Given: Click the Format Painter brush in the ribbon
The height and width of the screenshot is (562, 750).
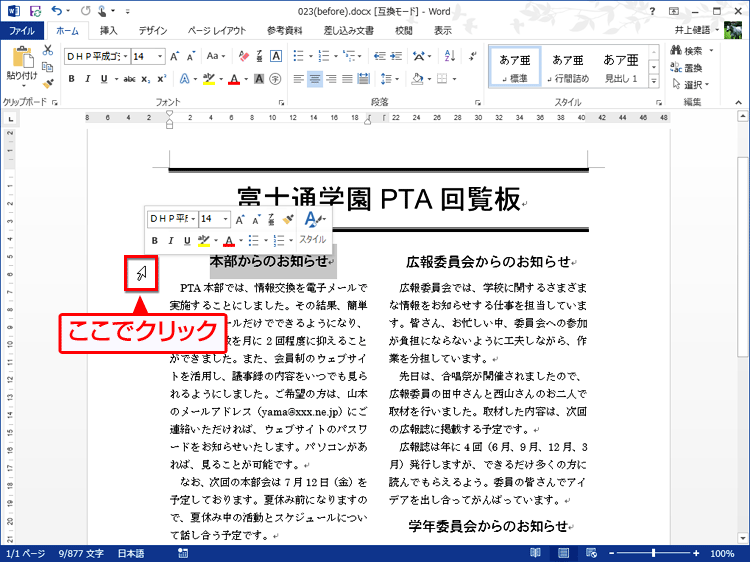Looking at the screenshot, I should (47, 84).
